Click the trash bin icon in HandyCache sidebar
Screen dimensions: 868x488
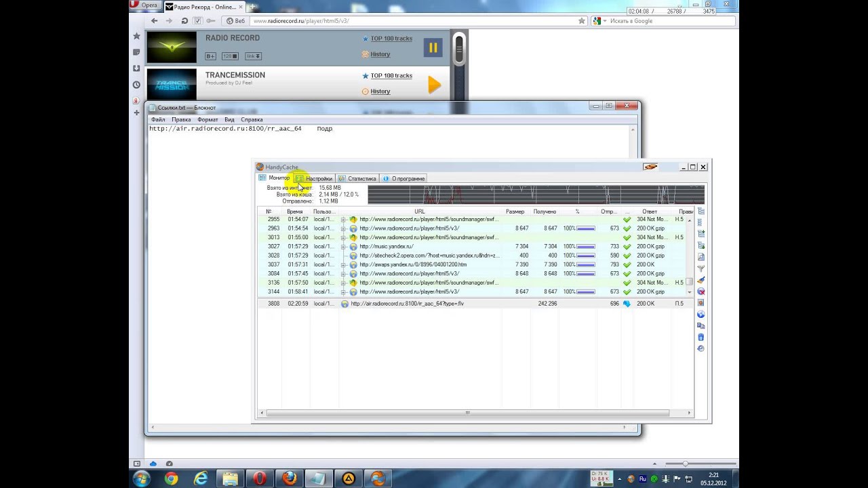coord(701,337)
